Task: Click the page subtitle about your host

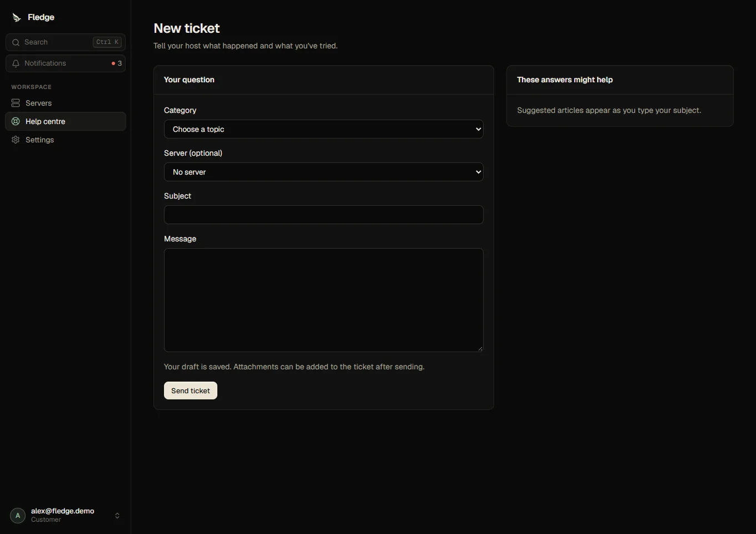Action: point(246,46)
